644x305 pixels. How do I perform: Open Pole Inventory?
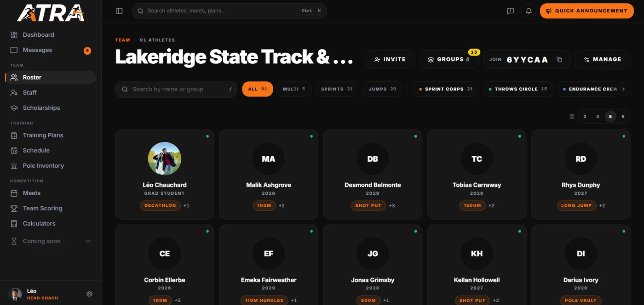tap(51, 166)
